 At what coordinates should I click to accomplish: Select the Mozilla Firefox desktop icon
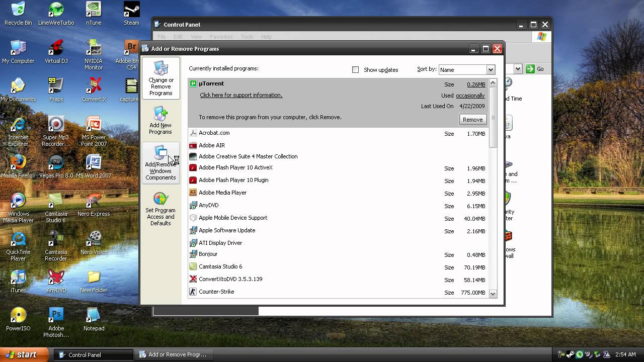[x=18, y=166]
